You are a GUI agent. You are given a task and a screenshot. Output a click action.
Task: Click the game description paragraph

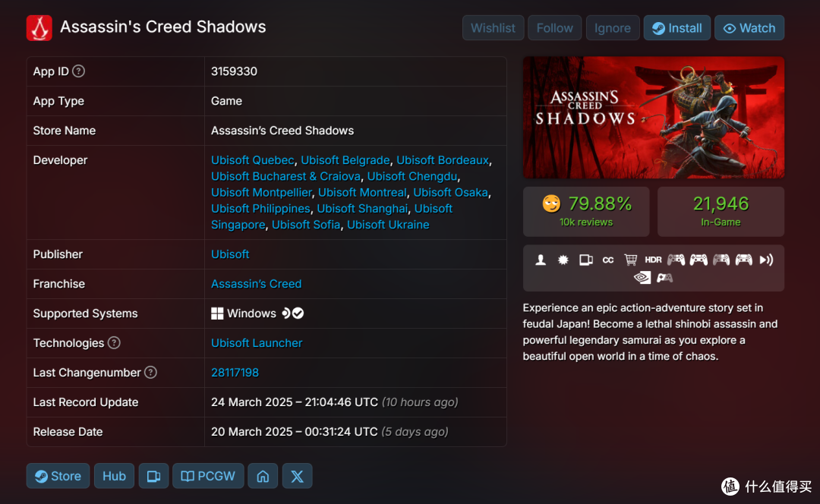click(651, 332)
